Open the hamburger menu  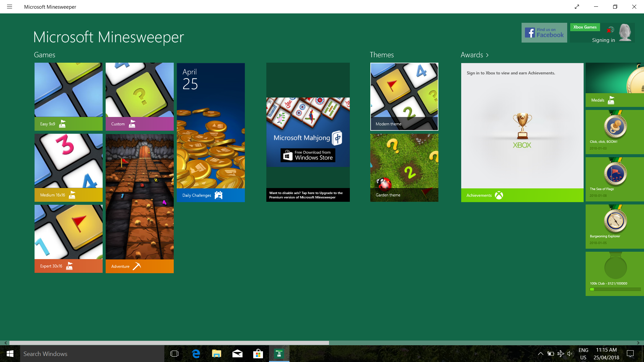click(9, 7)
